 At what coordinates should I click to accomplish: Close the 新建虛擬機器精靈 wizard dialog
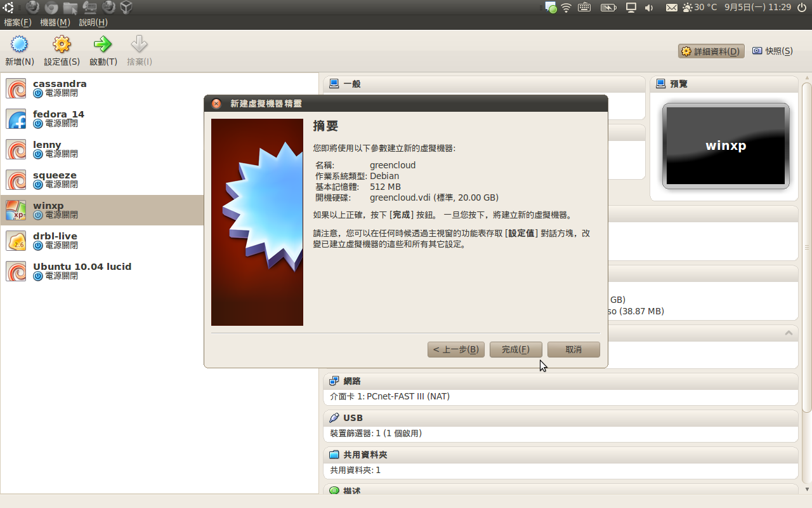(216, 104)
